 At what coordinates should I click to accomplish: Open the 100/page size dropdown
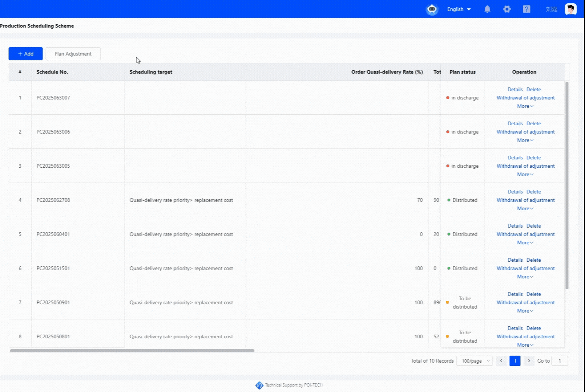click(x=474, y=361)
